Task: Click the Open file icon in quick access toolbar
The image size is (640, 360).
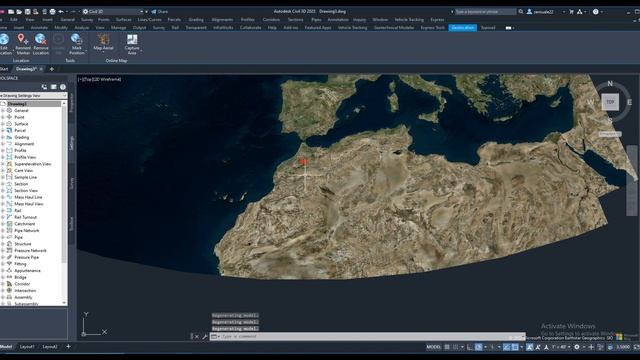Action: [19, 11]
